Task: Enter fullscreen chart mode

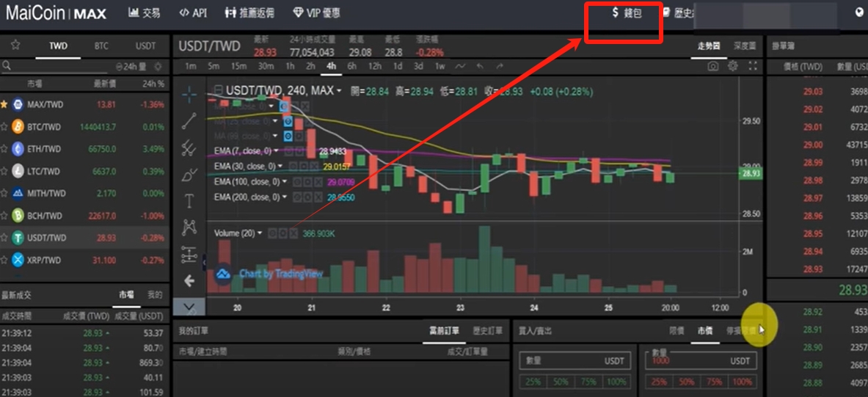Action: click(752, 67)
